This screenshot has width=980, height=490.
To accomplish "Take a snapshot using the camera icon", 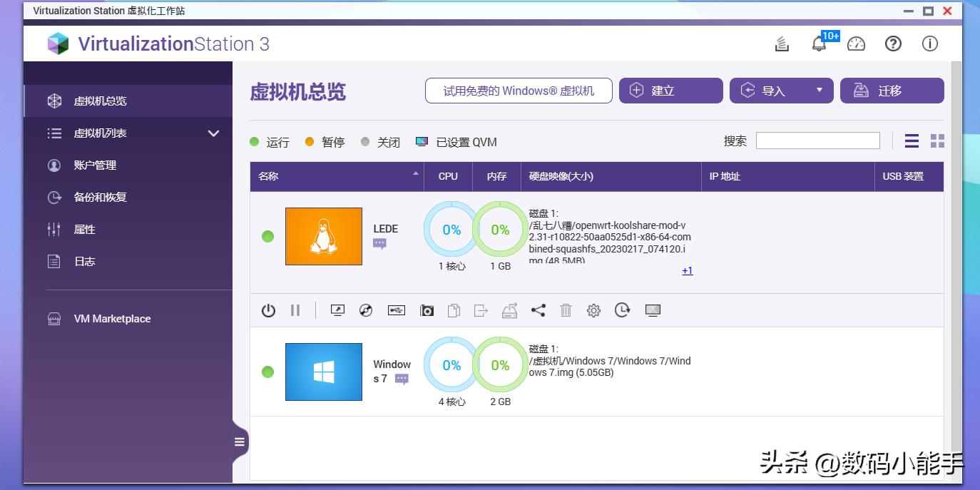I will [x=427, y=310].
